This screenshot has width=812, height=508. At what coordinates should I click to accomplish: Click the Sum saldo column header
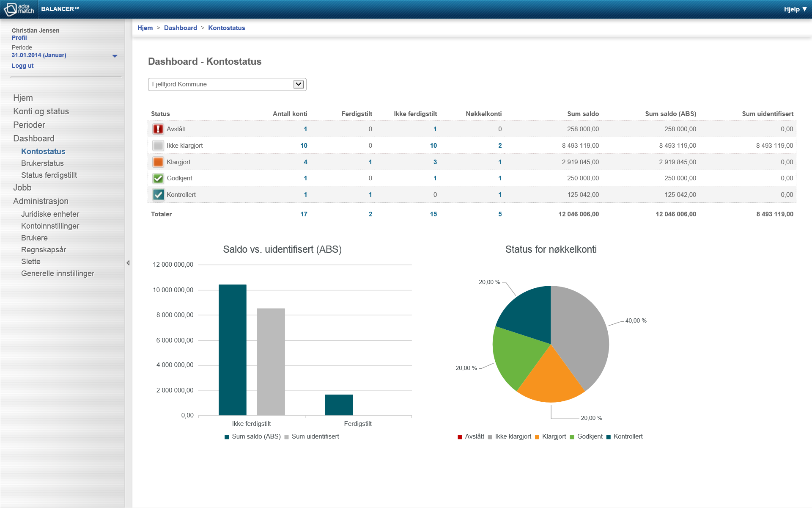(583, 114)
